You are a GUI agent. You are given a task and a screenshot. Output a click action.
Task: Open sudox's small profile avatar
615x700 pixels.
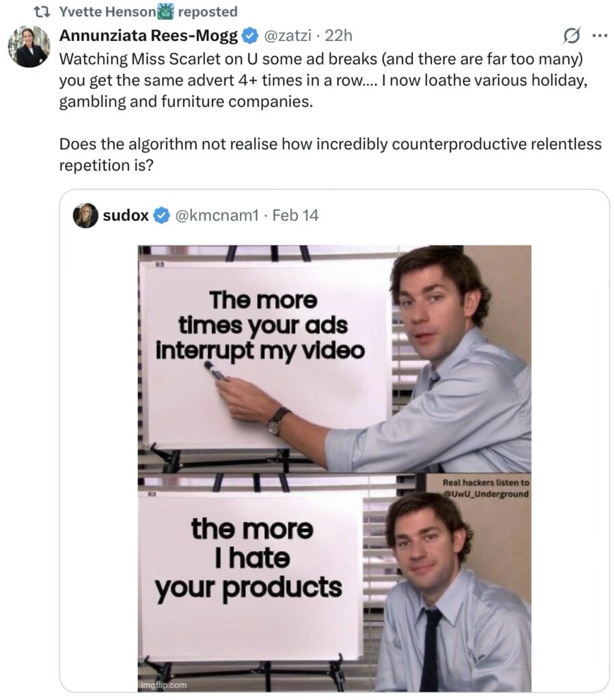[85, 215]
